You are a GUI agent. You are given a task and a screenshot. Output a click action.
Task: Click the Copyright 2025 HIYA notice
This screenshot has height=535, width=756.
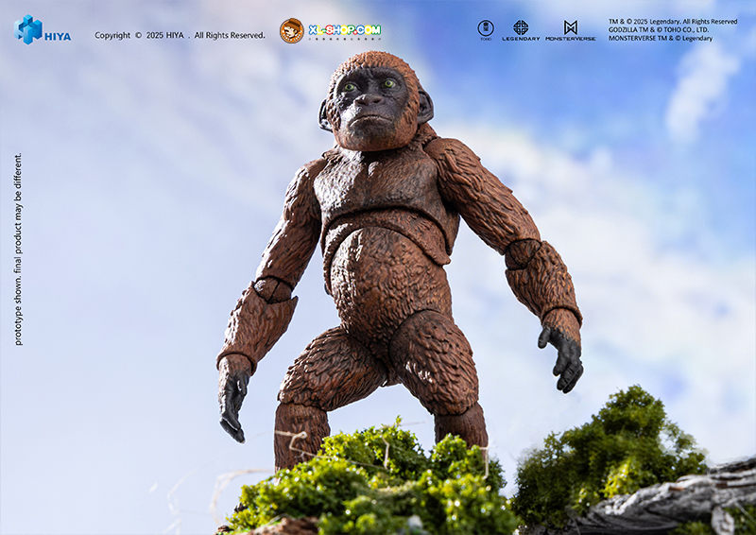pos(180,36)
